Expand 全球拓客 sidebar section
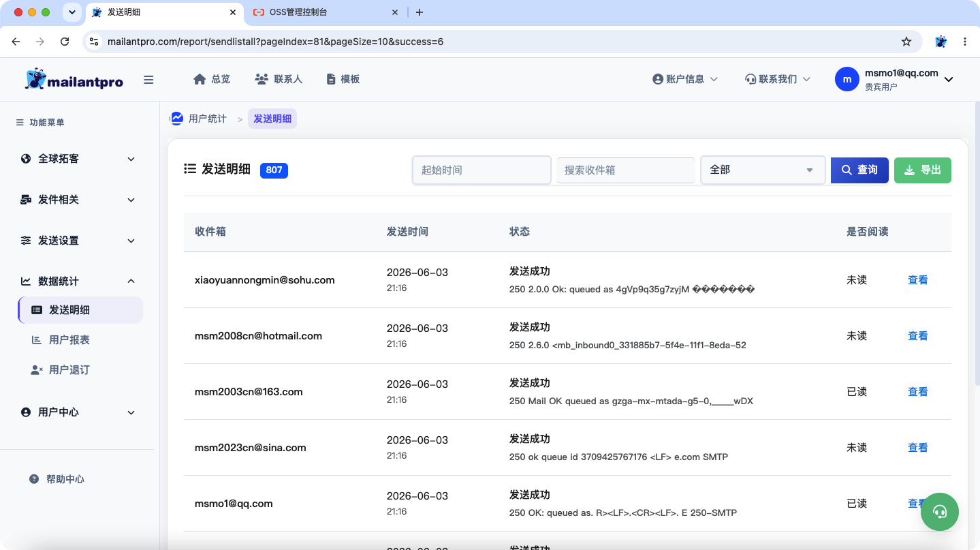Image resolution: width=980 pixels, height=550 pixels. pyautogui.click(x=77, y=159)
